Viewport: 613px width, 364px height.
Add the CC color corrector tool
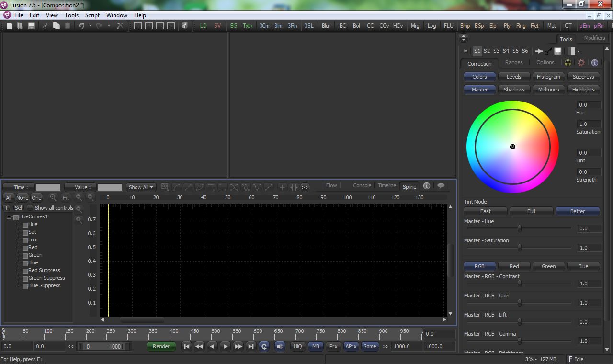point(370,26)
